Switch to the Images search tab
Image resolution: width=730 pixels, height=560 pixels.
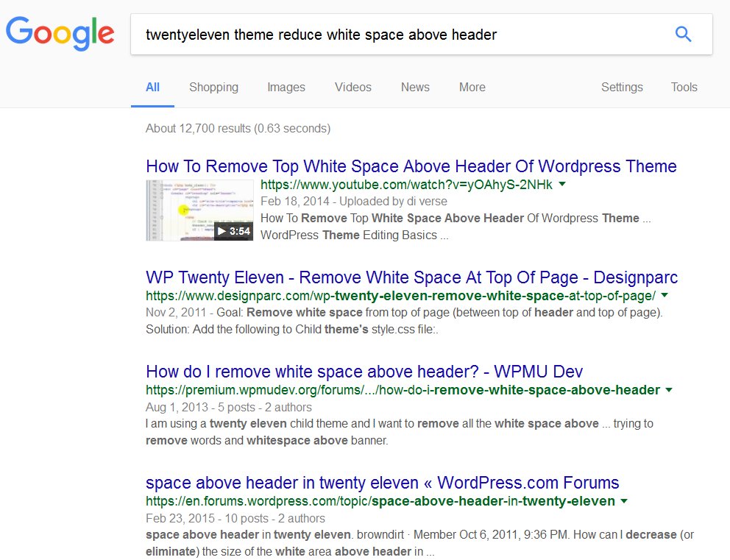tap(286, 87)
